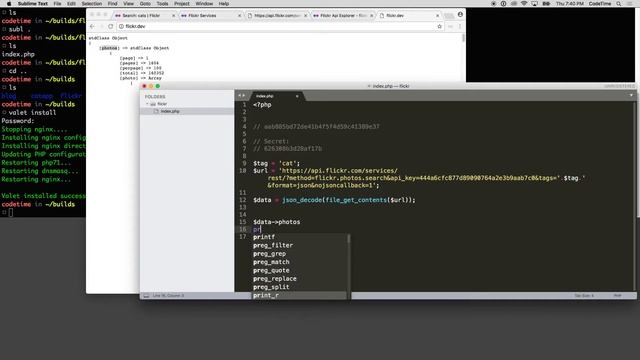Click the browser Back arrow
The width and height of the screenshot is (640, 360).
click(x=92, y=26)
